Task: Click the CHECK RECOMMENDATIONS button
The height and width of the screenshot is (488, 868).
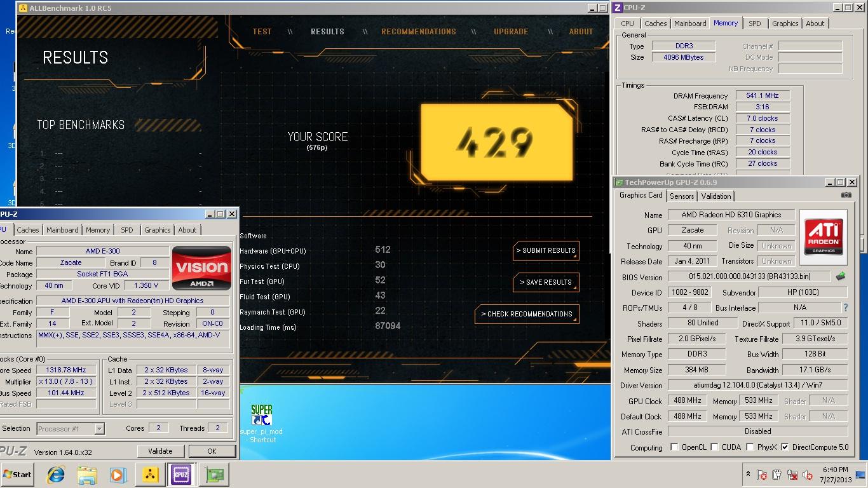Action: click(x=527, y=314)
